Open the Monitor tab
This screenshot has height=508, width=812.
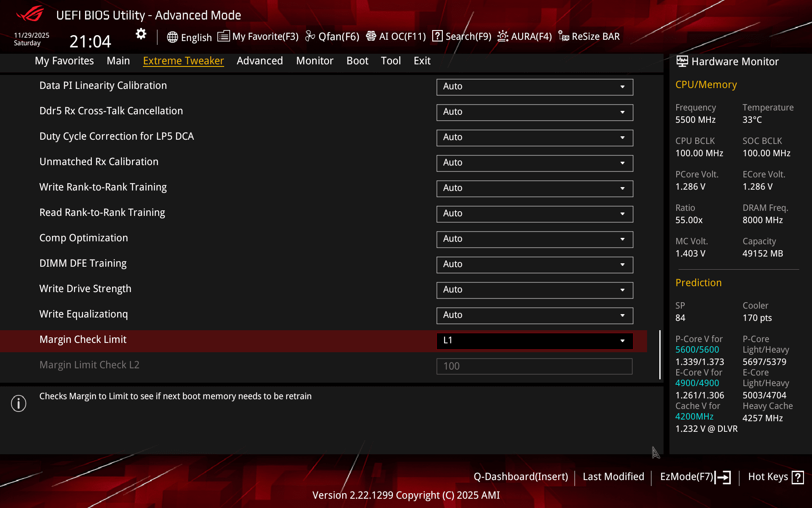315,61
